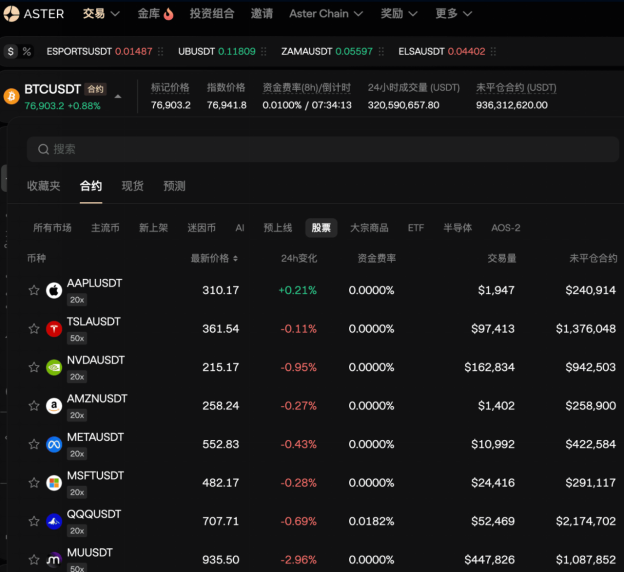Favorite AMZNUSDT with its star
The image size is (624, 572).
34,406
